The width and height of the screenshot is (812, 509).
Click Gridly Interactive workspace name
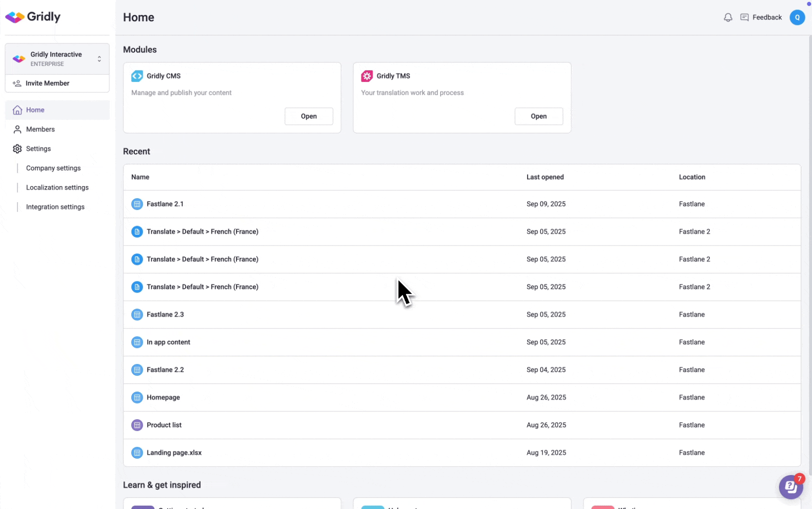[56, 55]
